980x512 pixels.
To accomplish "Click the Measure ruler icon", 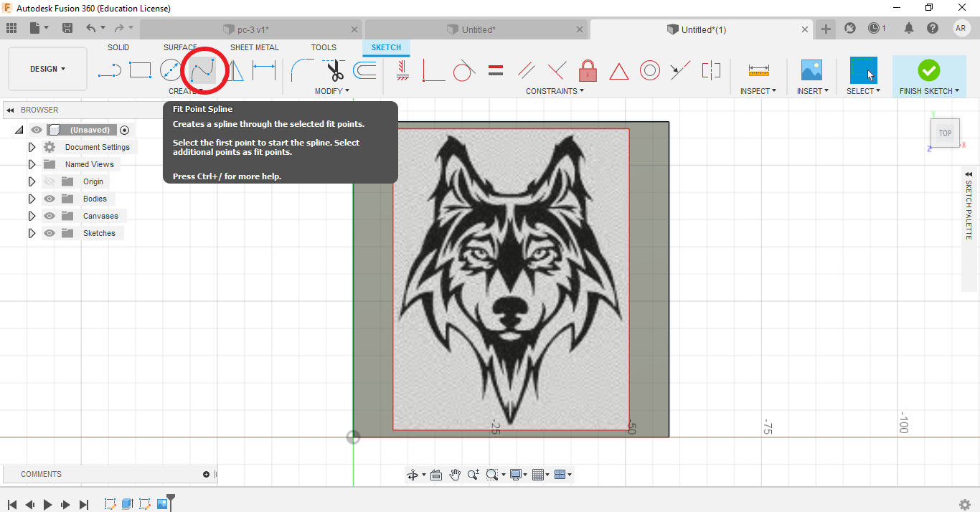I will [x=758, y=70].
